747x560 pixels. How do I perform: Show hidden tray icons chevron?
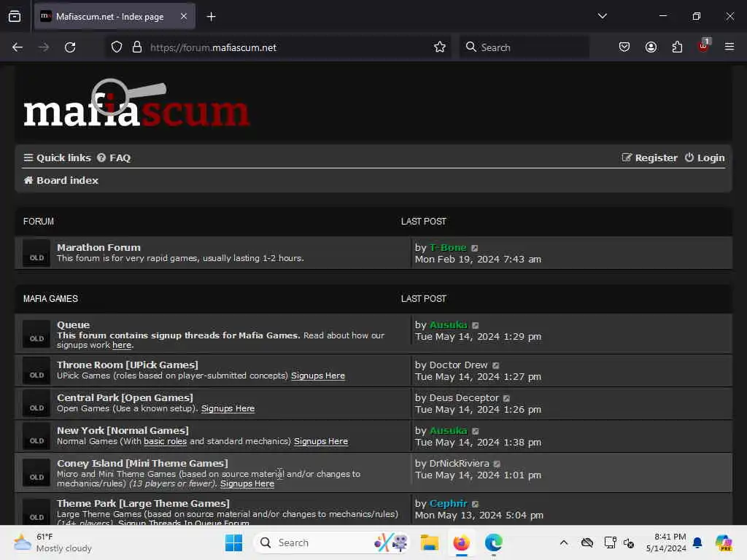564,542
